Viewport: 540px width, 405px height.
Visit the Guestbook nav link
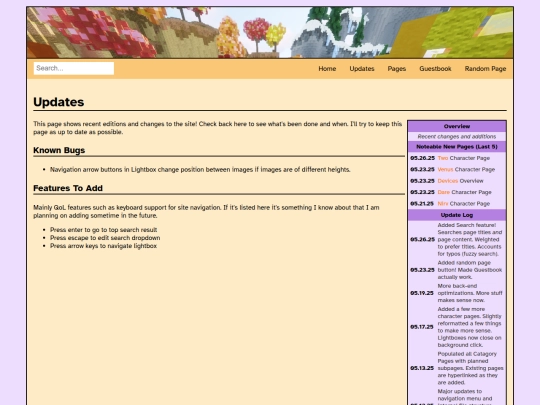[x=435, y=69]
